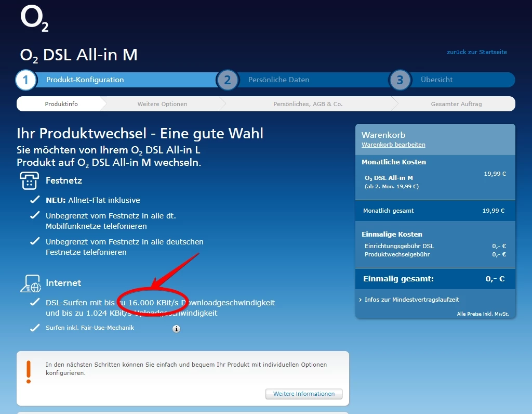
Task: Click the Internet laptop globe icon
Action: (31, 283)
